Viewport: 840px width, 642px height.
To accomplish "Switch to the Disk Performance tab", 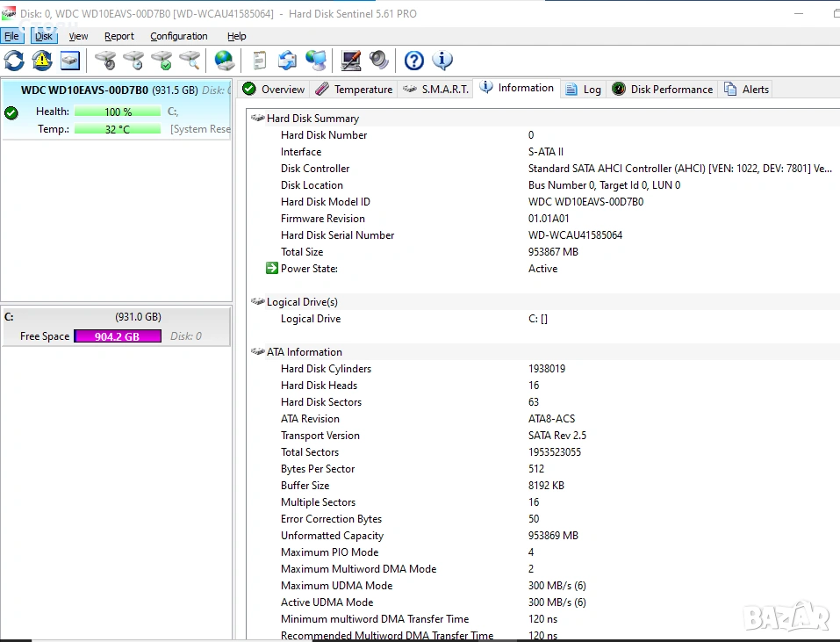I will pos(663,90).
